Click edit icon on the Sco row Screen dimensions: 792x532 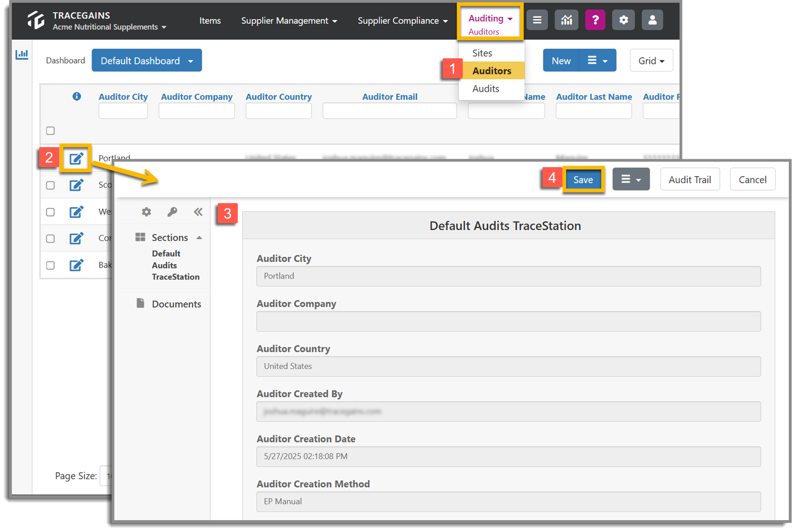click(76, 185)
